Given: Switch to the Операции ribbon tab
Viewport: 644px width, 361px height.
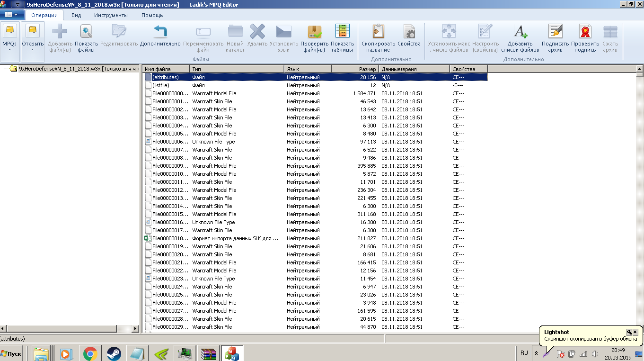Looking at the screenshot, I should point(44,15).
